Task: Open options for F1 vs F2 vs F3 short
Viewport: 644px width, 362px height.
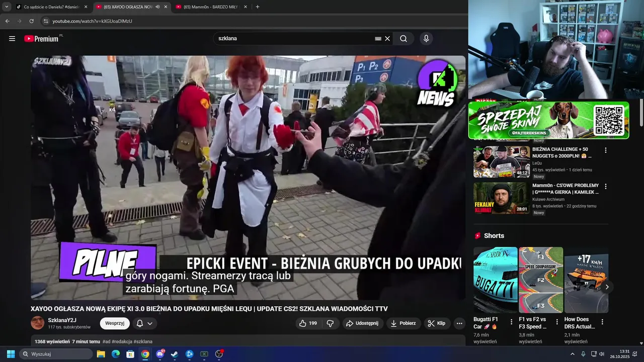Action: coord(557,322)
